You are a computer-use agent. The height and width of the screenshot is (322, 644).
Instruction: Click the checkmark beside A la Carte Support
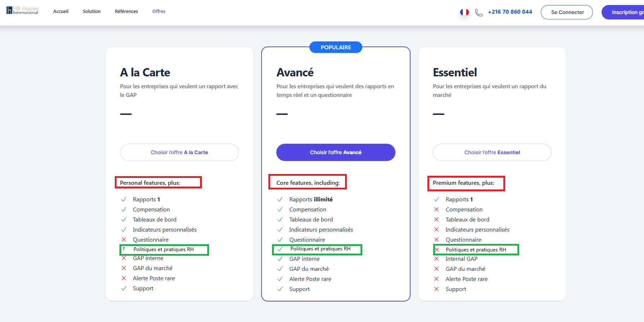pos(124,288)
